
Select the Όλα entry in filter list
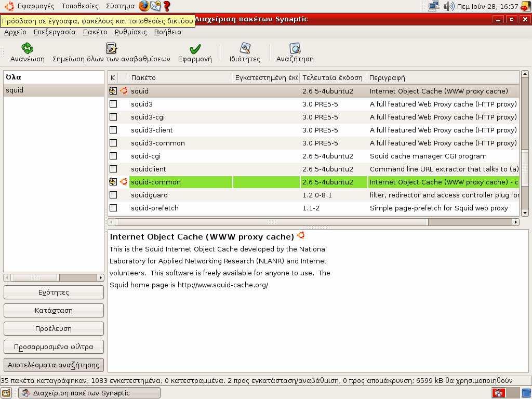[54, 77]
